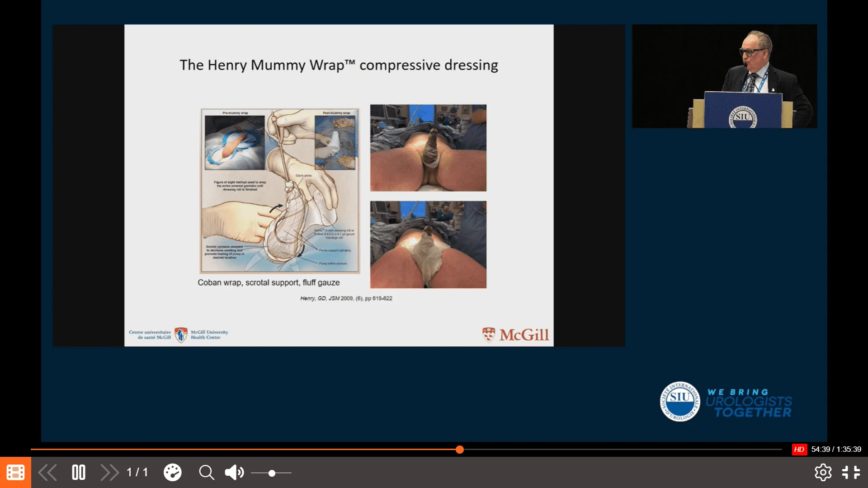Open the slide thumbnails grid panel
The image size is (868, 488).
15,473
